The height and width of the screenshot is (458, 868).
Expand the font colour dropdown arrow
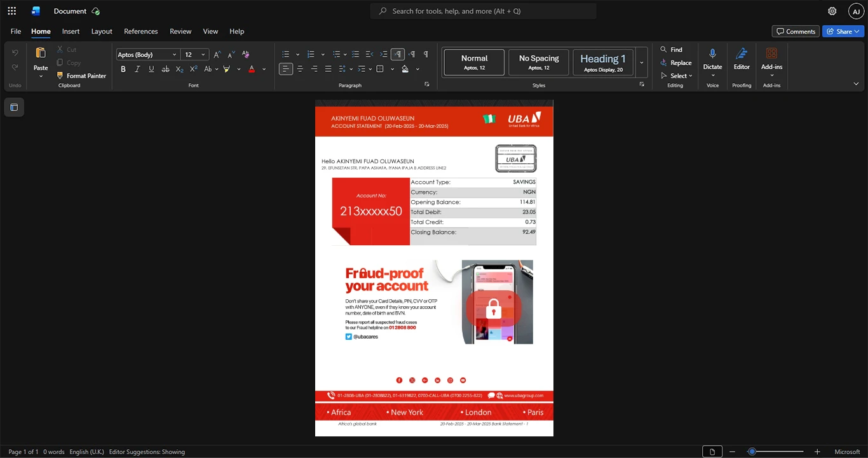pyautogui.click(x=264, y=69)
